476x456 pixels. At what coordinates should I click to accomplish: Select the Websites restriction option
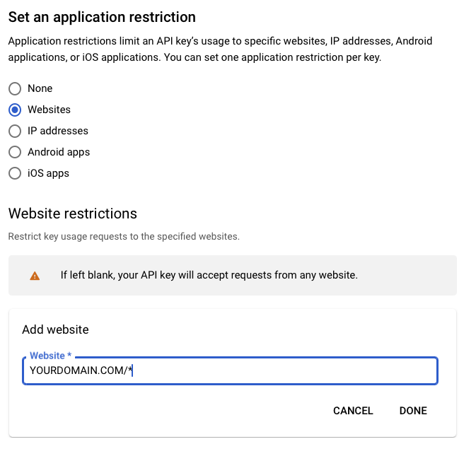tap(14, 110)
